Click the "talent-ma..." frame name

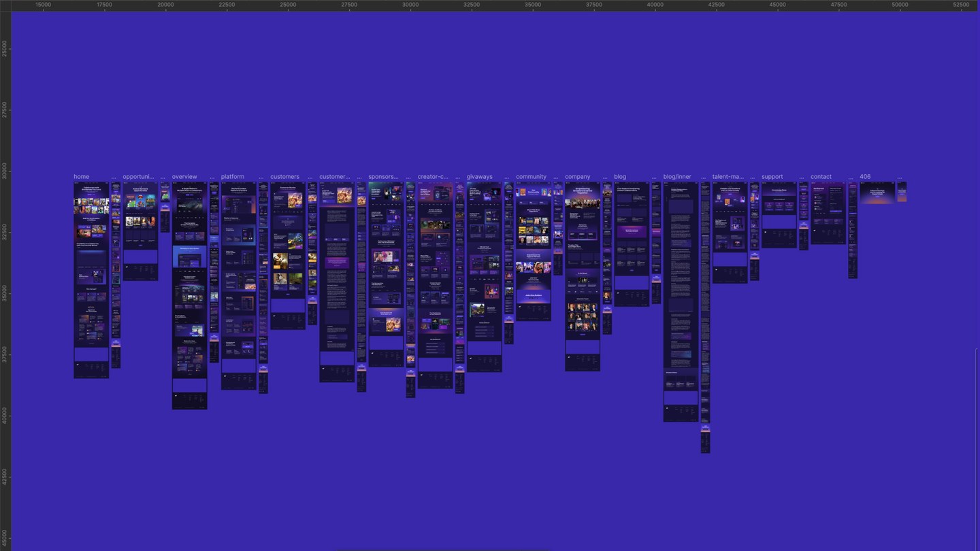click(728, 177)
